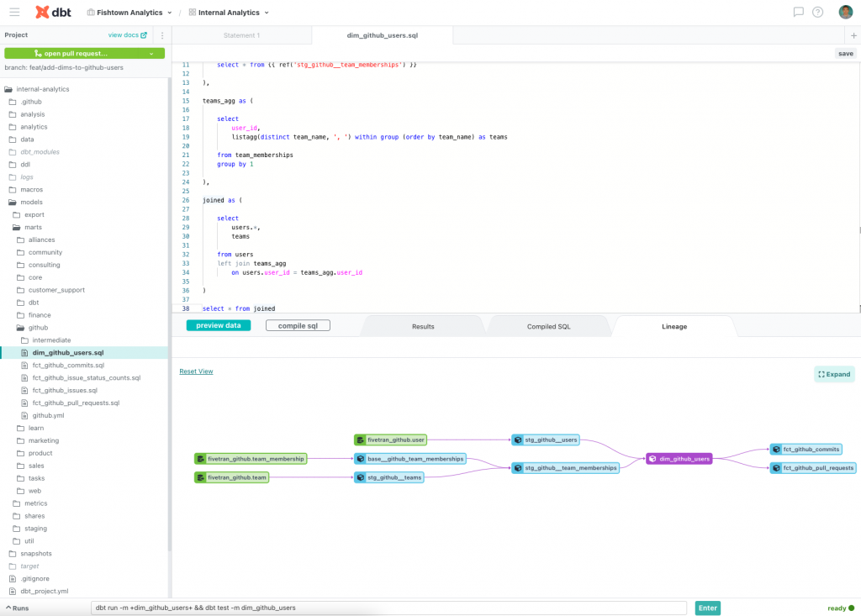Switch to the Compiled SQL tab
Viewport: 861px width, 616px height.
pos(548,327)
